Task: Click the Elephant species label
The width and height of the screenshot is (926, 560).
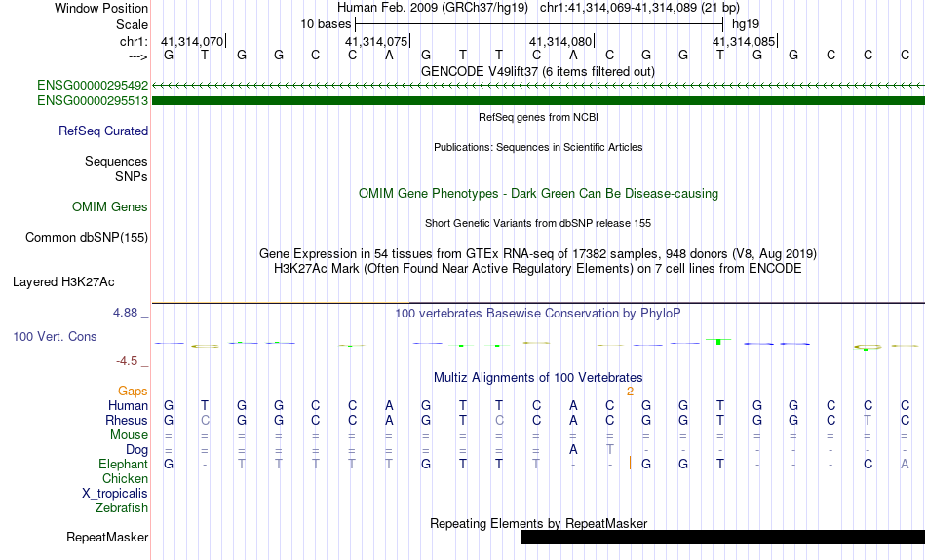Action: click(123, 465)
